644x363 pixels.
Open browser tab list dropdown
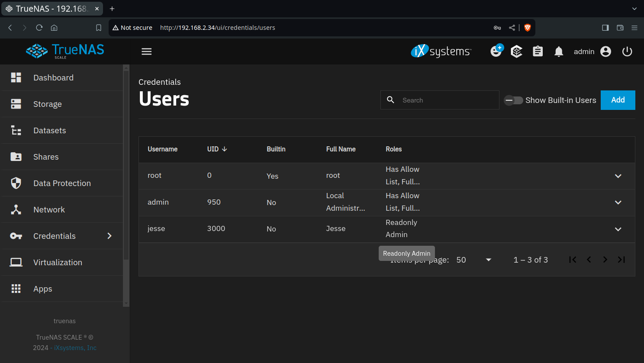634,9
